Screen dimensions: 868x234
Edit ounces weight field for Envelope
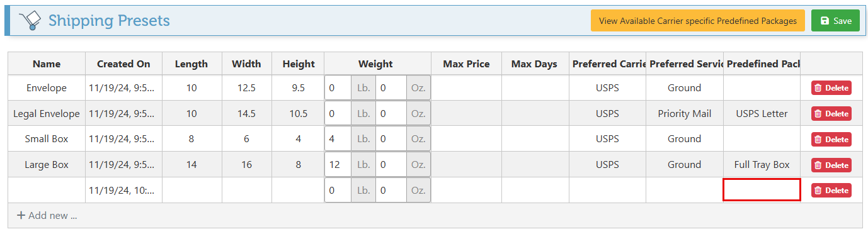click(x=391, y=88)
